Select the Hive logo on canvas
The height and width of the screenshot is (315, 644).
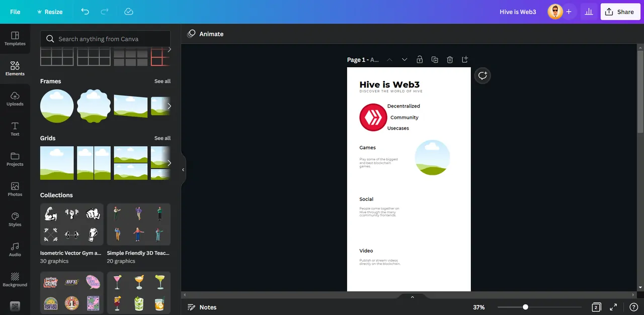[x=373, y=117]
